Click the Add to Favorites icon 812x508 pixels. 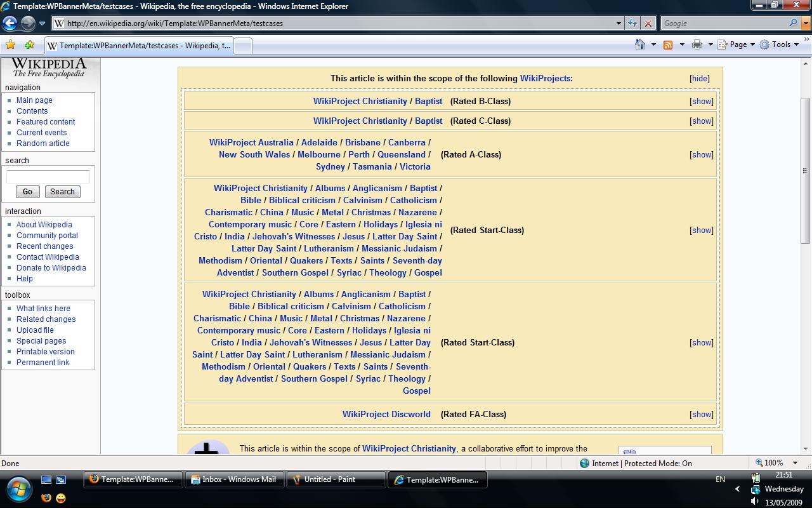tap(29, 45)
